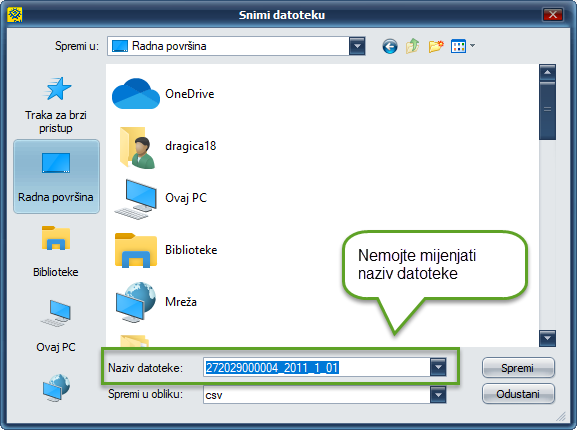Click the scrollbar down arrow

(x=547, y=338)
